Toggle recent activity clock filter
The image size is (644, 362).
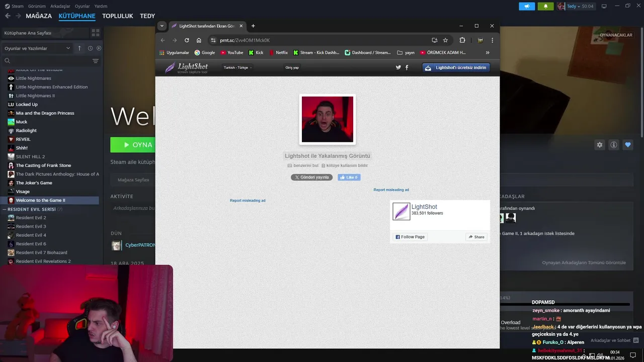pos(90,48)
